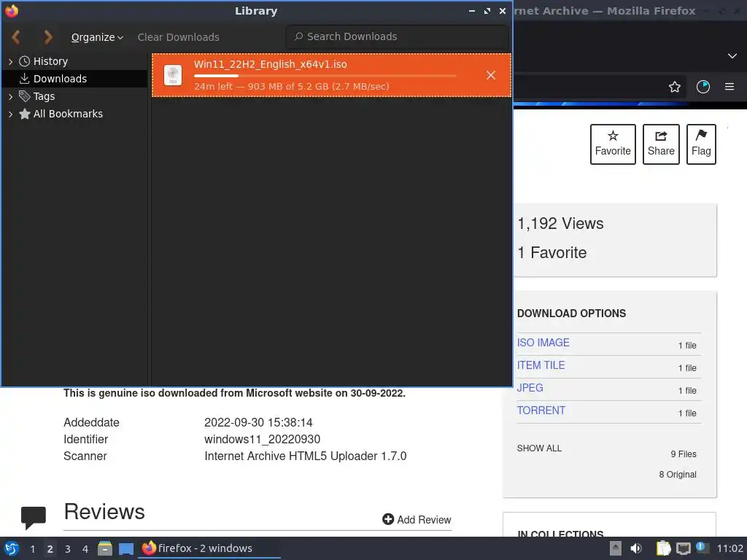Click Clear Downloads button
The width and height of the screenshot is (747, 560).
pos(178,37)
